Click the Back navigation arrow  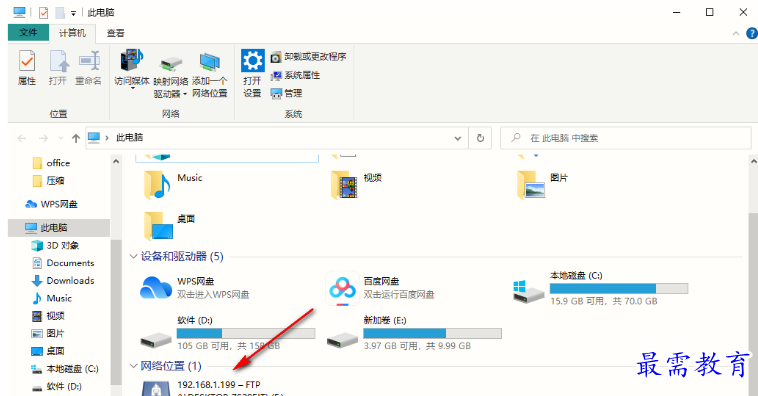tap(22, 138)
